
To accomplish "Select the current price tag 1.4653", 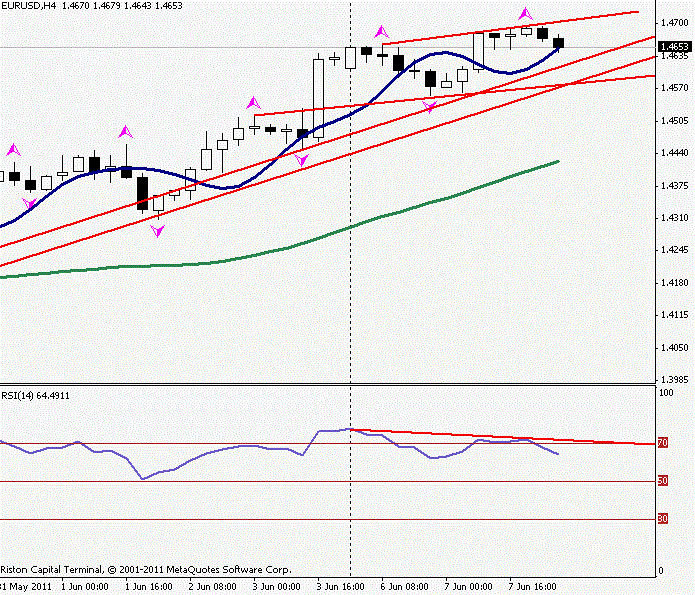I will click(x=675, y=47).
